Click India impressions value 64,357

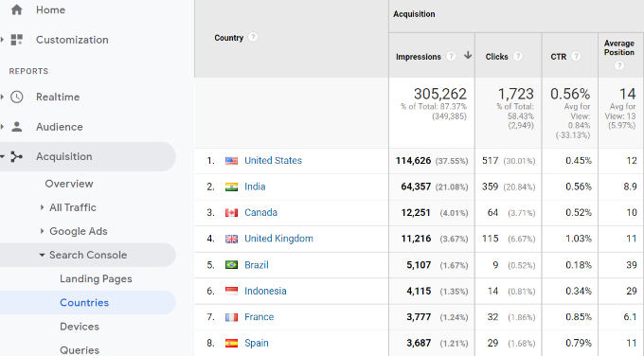coord(416,187)
